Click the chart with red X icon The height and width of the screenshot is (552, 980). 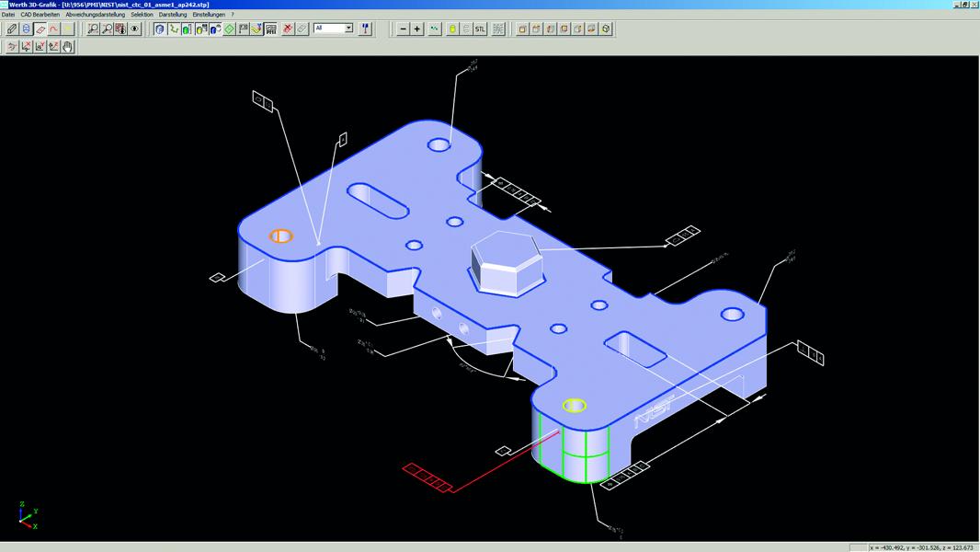(40, 46)
